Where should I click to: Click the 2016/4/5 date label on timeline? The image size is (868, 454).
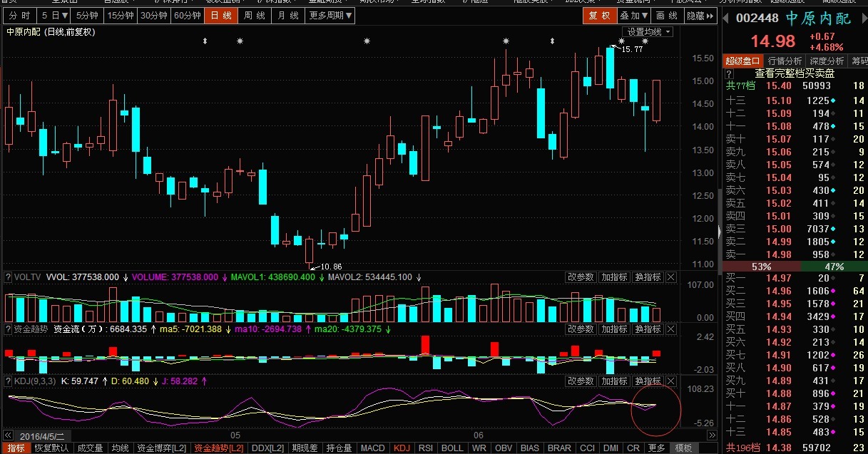[42, 435]
